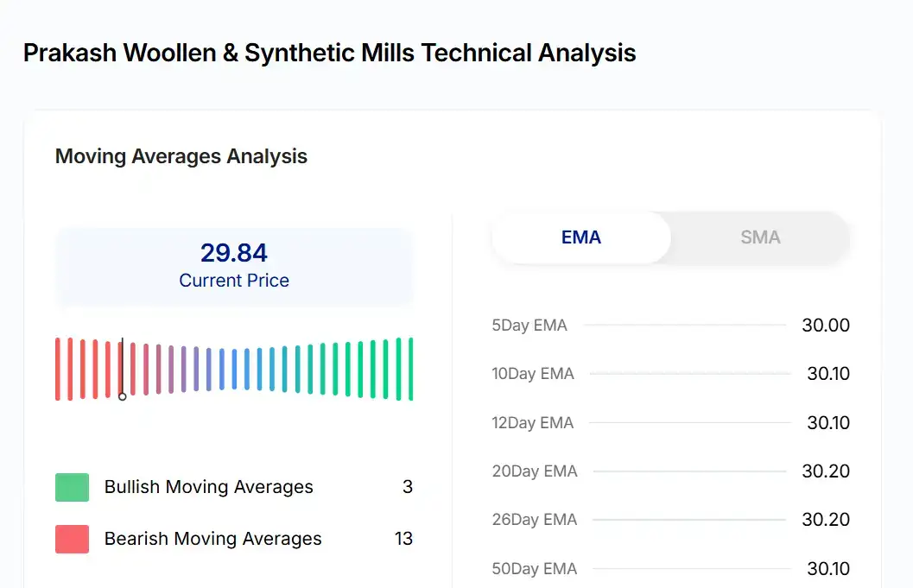The height and width of the screenshot is (588, 913).
Task: Click the 10Day EMA row label
Action: (533, 374)
